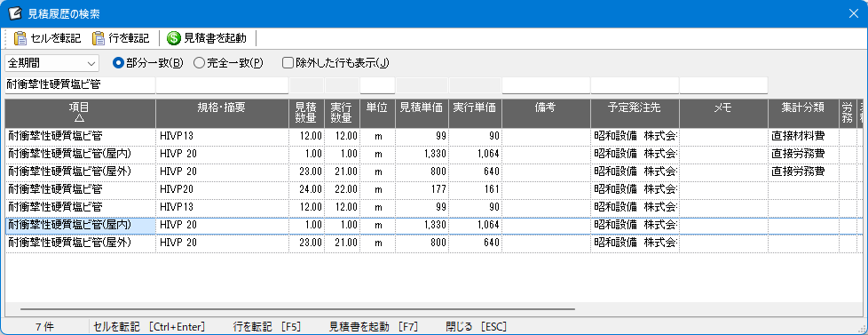The width and height of the screenshot is (868, 335).
Task: Click the 行を転記 label in the toolbar
Action: [x=129, y=38]
